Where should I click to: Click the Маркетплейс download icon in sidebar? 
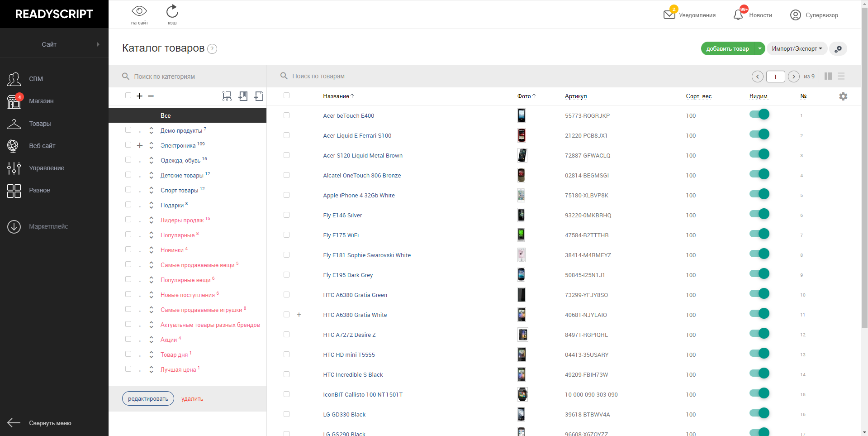pyautogui.click(x=14, y=226)
